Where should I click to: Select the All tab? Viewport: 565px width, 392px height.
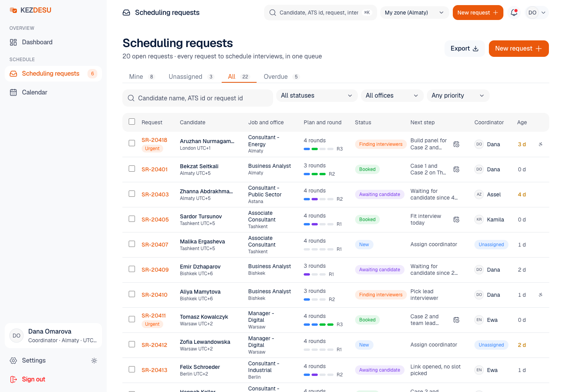pyautogui.click(x=239, y=77)
